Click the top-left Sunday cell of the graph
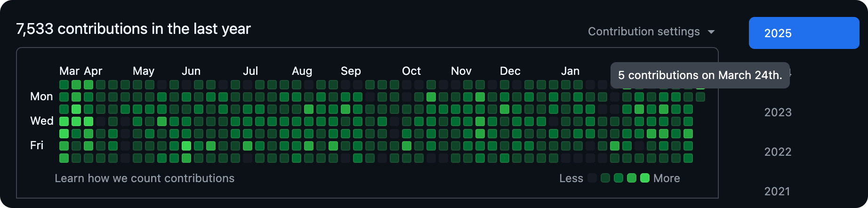This screenshot has height=208, width=868. point(64,85)
